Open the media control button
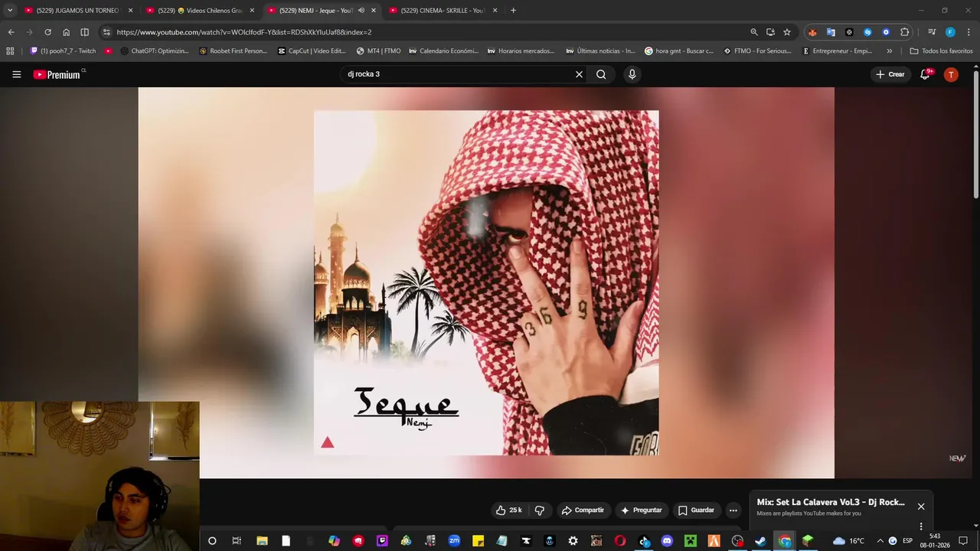The height and width of the screenshot is (551, 980). pos(932,32)
